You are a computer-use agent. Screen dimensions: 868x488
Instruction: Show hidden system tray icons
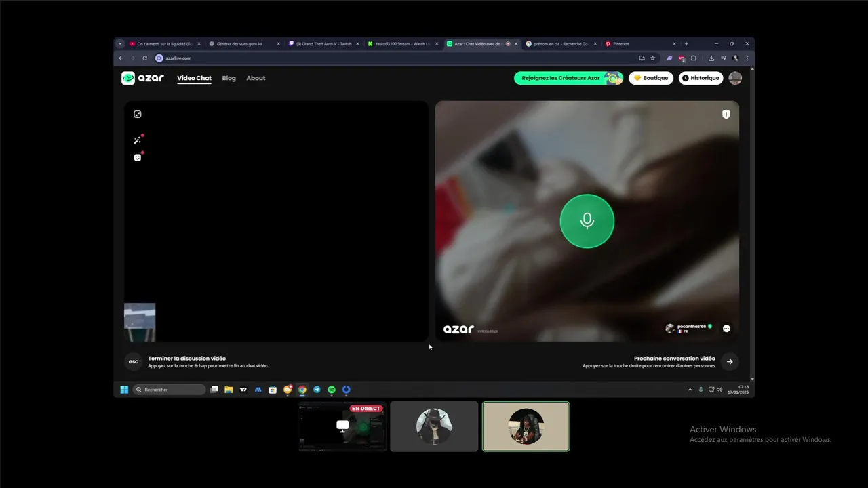pos(690,390)
